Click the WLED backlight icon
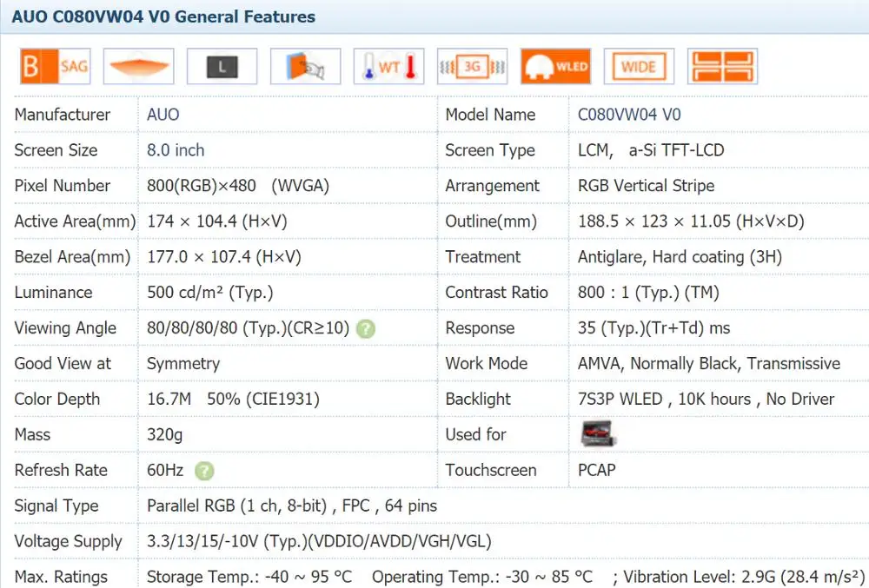 [556, 66]
